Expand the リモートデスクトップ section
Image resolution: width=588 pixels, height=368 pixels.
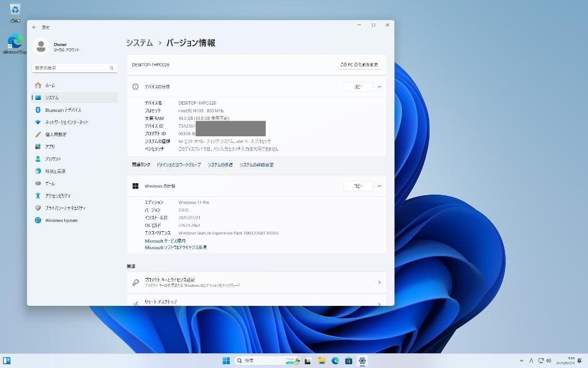pyautogui.click(x=379, y=301)
